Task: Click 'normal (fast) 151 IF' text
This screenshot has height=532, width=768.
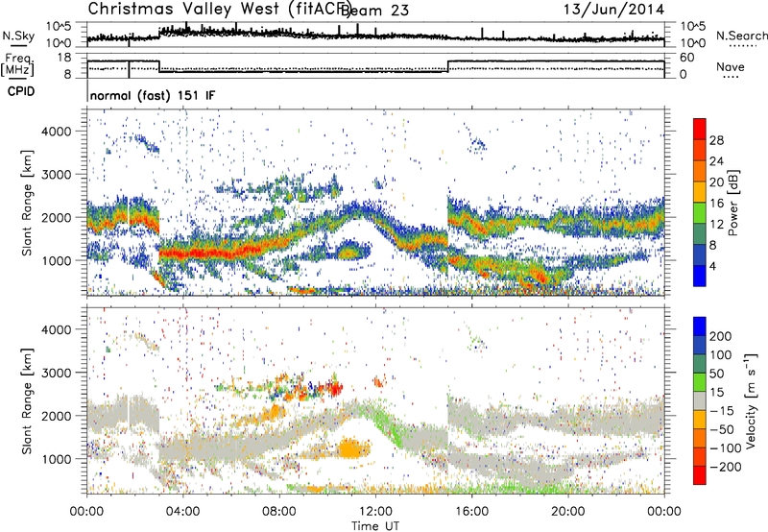Action: tap(153, 95)
